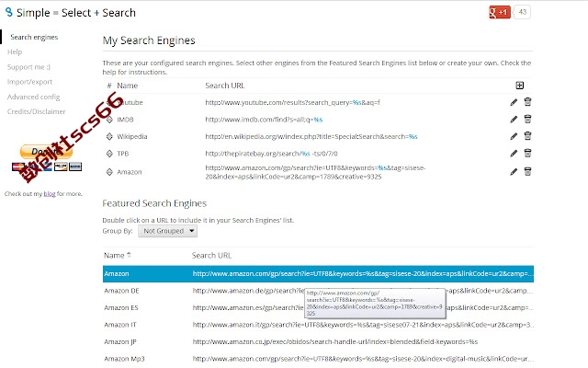Click the Simple Select Search logo icon
This screenshot has height=368, width=588.
[9, 12]
